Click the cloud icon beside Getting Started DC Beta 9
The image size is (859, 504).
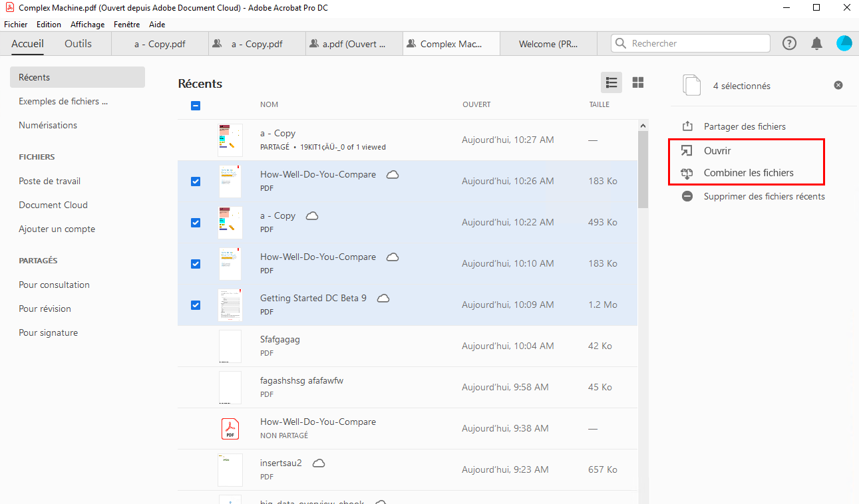click(383, 298)
